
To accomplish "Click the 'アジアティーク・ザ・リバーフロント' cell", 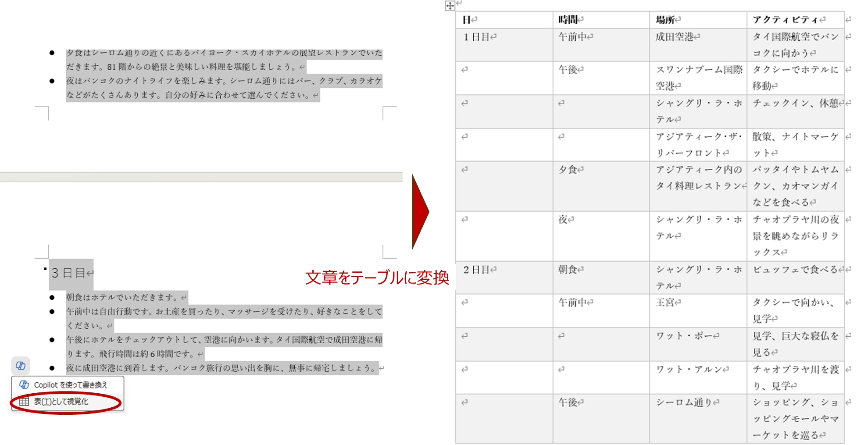I will tap(698, 145).
